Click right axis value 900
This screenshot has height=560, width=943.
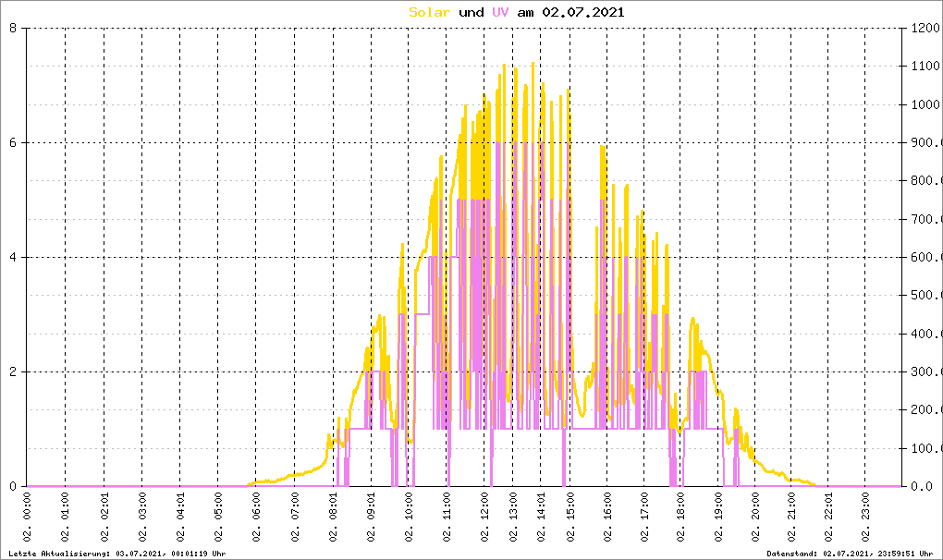926,142
